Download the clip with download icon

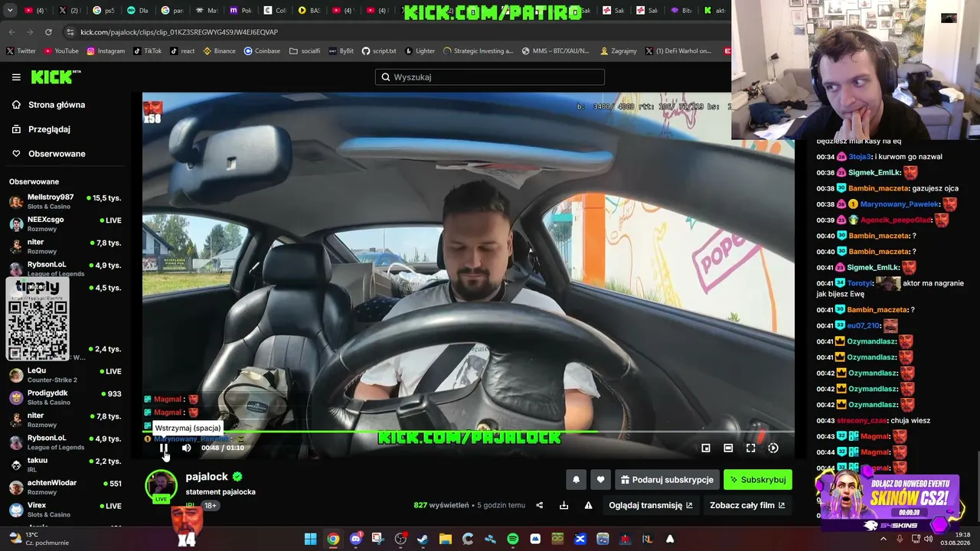coord(564,505)
